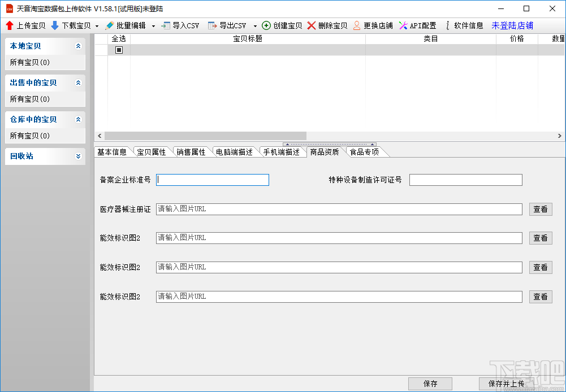Click the 类目 column header

coord(431,39)
